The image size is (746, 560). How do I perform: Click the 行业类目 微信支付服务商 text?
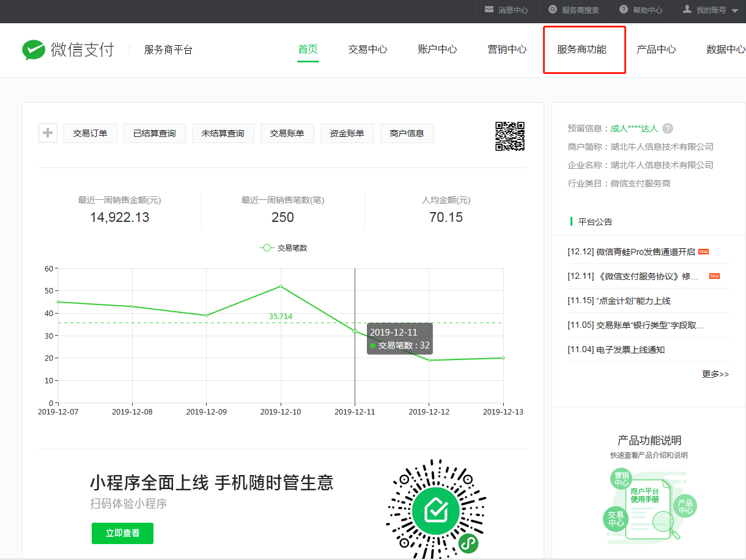point(619,183)
